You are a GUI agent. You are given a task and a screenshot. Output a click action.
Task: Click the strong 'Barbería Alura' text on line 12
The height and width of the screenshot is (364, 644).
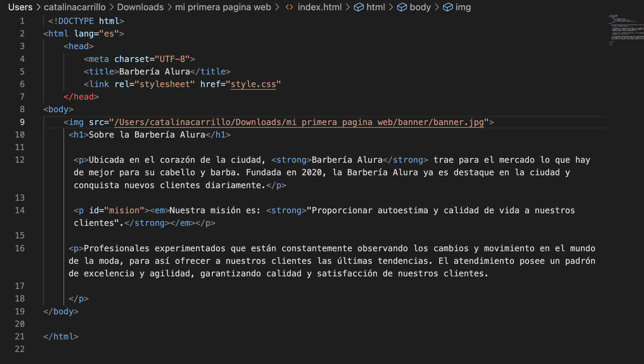(347, 160)
